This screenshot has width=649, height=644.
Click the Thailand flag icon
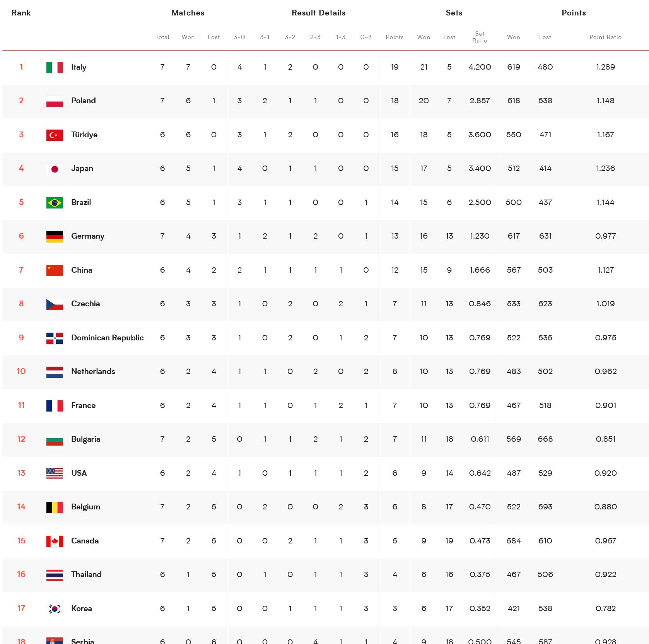pos(55,575)
